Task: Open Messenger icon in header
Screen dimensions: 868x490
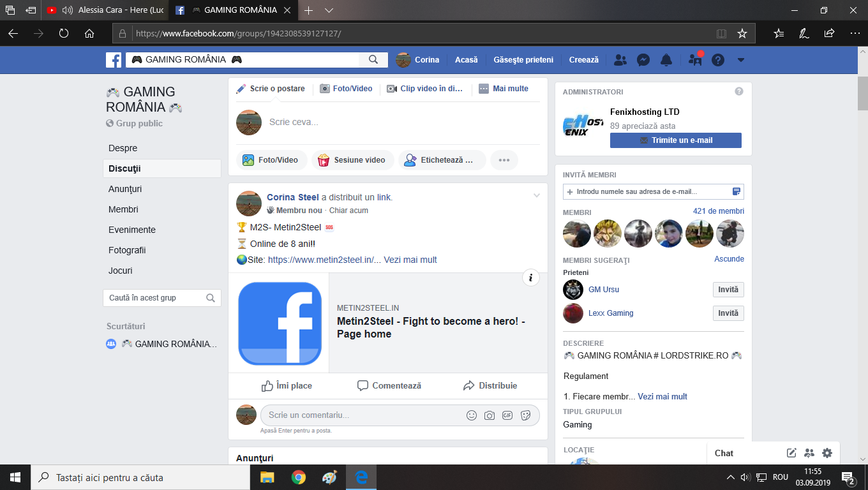Action: pyautogui.click(x=643, y=60)
